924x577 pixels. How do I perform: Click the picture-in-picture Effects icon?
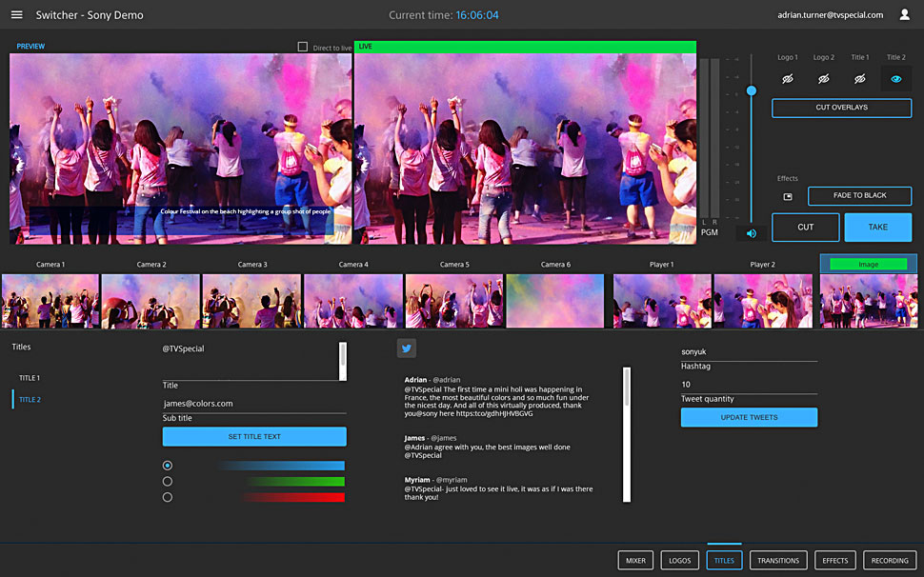click(x=788, y=196)
